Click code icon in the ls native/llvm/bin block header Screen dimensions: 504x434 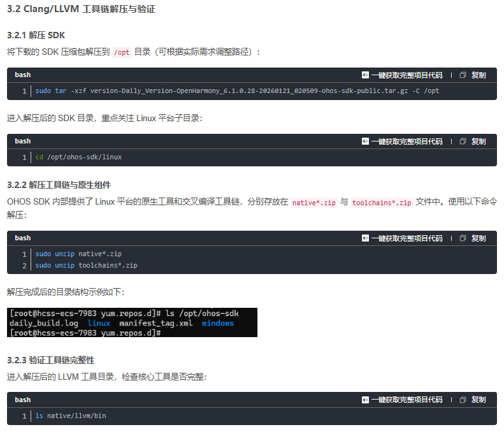point(365,400)
